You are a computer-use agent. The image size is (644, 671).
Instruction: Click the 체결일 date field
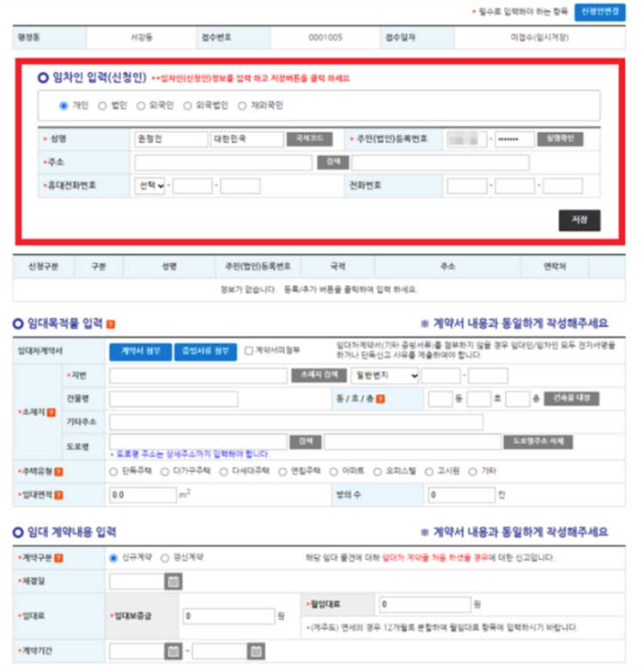pos(137,582)
